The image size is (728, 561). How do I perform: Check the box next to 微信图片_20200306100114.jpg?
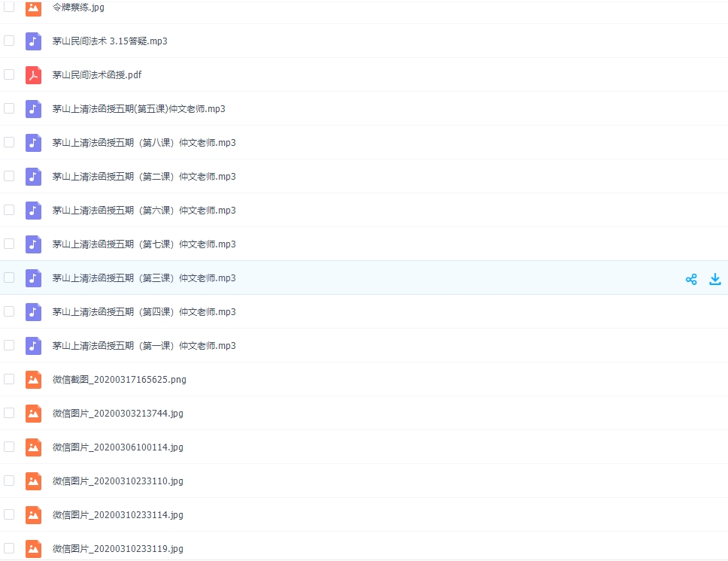tap(9, 447)
